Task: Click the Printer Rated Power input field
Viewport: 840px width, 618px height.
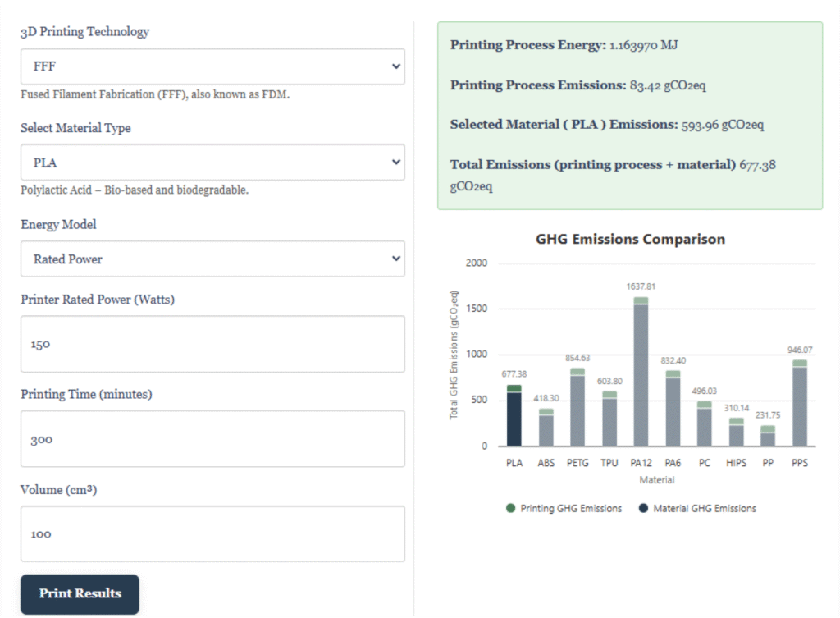Action: pyautogui.click(x=212, y=344)
